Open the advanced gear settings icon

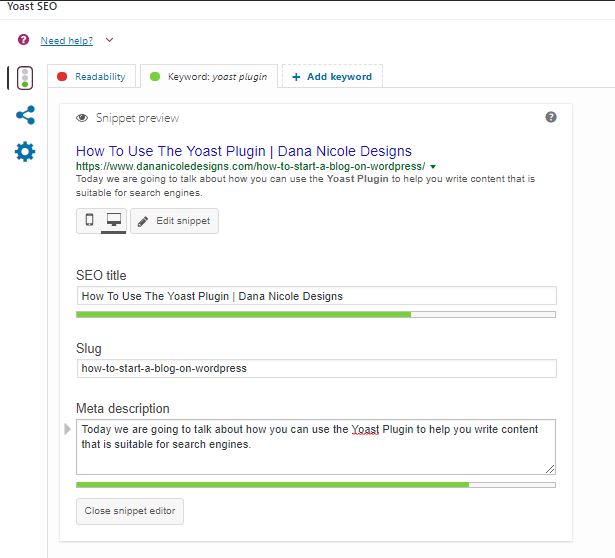click(x=25, y=151)
